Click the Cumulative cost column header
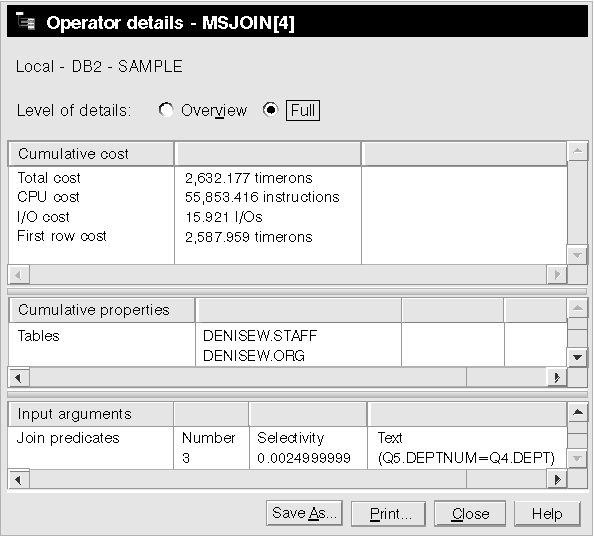 click(91, 154)
